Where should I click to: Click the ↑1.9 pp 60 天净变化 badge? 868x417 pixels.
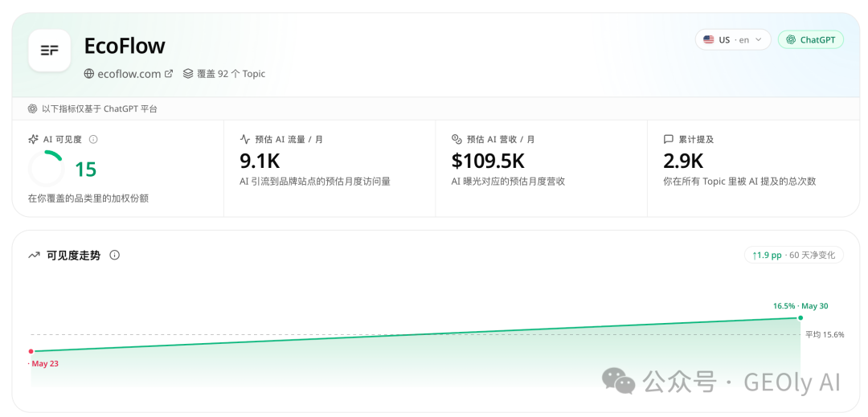pyautogui.click(x=794, y=255)
